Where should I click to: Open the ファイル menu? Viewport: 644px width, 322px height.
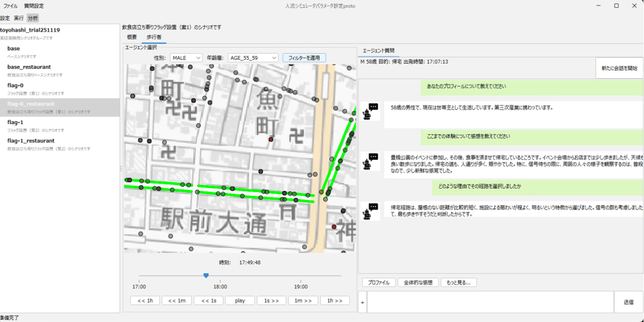point(11,6)
